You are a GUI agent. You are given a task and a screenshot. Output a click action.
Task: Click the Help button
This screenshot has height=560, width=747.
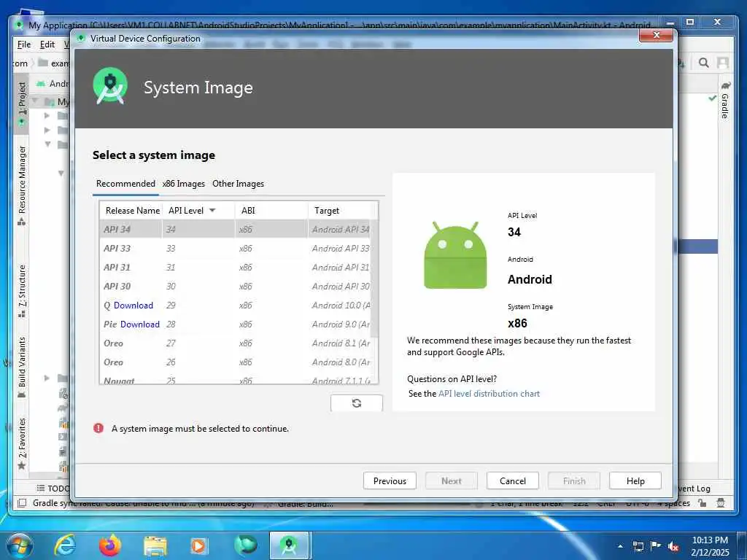point(635,481)
